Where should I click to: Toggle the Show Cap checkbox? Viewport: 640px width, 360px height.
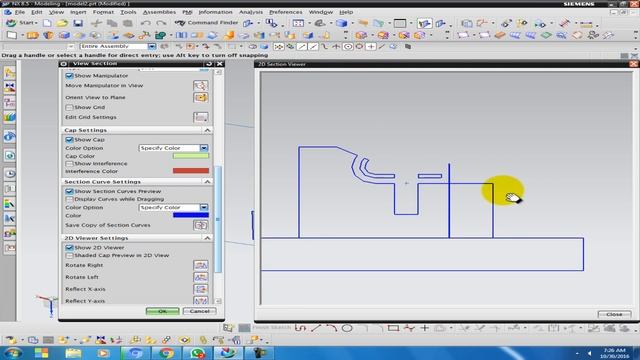tap(69, 140)
